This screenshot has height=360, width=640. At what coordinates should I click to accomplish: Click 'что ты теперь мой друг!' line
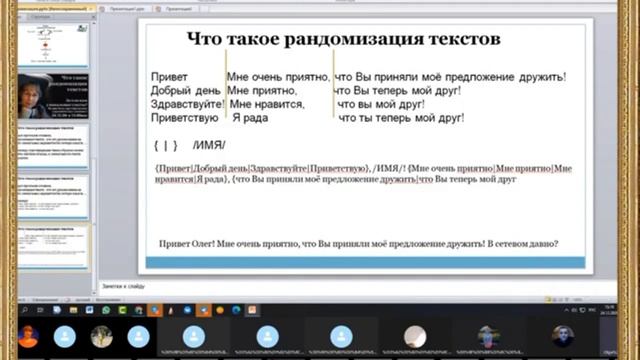402,118
